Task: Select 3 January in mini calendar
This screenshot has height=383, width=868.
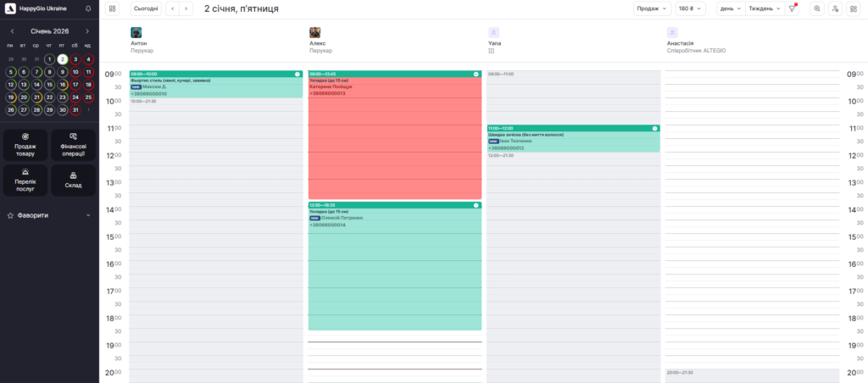Action: [75, 59]
